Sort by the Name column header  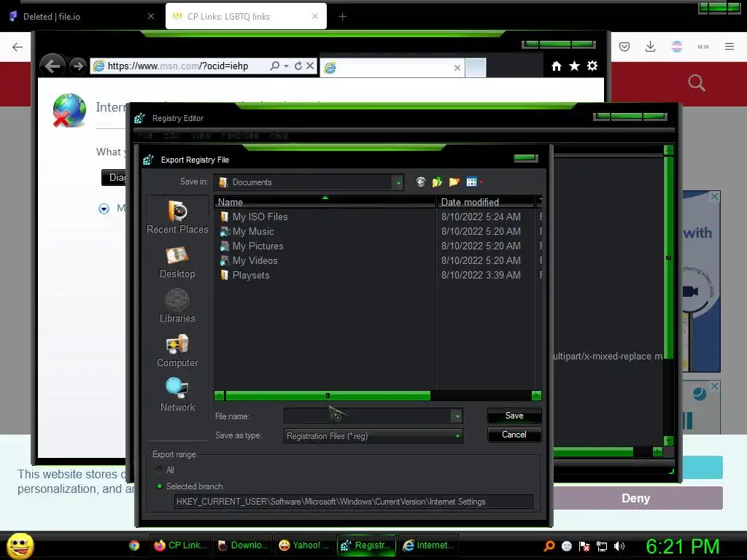pos(325,202)
